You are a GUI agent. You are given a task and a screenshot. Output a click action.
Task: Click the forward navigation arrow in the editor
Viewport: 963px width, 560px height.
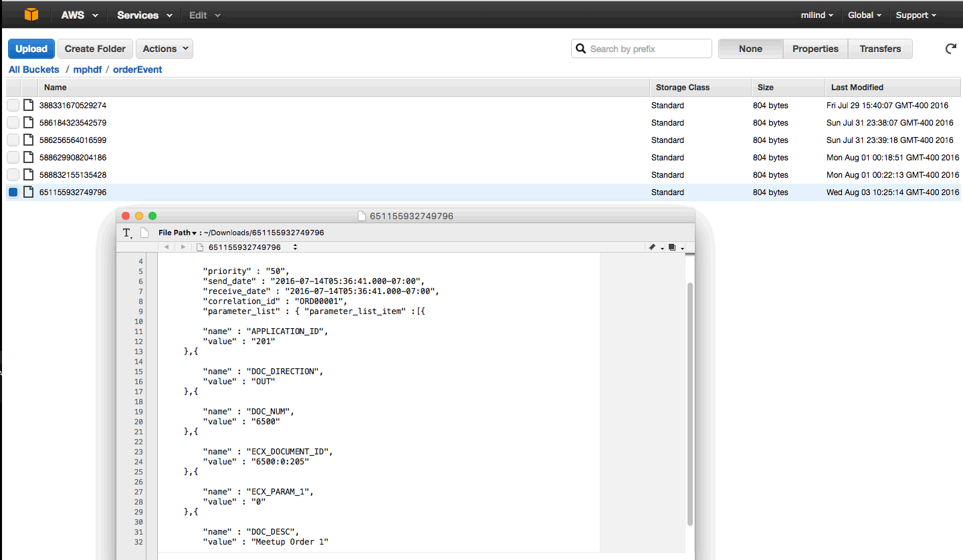click(x=183, y=247)
